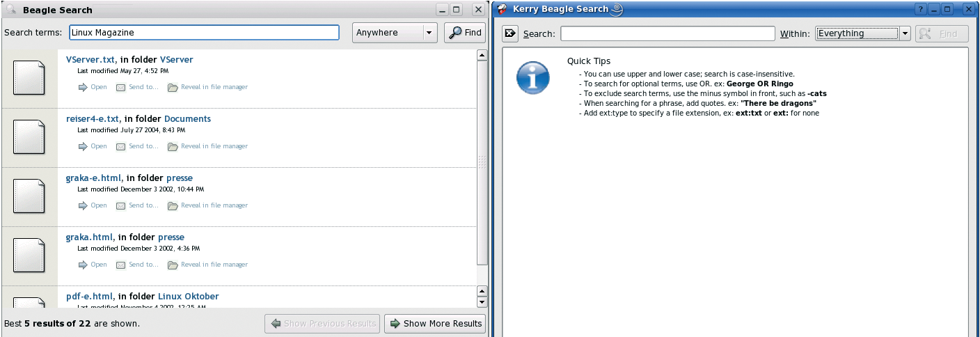Click the VServer folder link
Screen dimensions: 980x337
click(x=177, y=60)
